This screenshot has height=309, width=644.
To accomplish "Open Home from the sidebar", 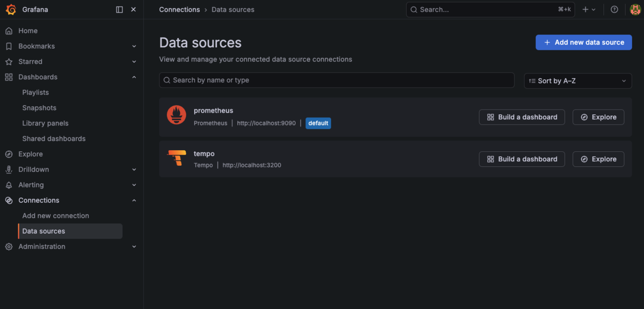I will pyautogui.click(x=28, y=31).
